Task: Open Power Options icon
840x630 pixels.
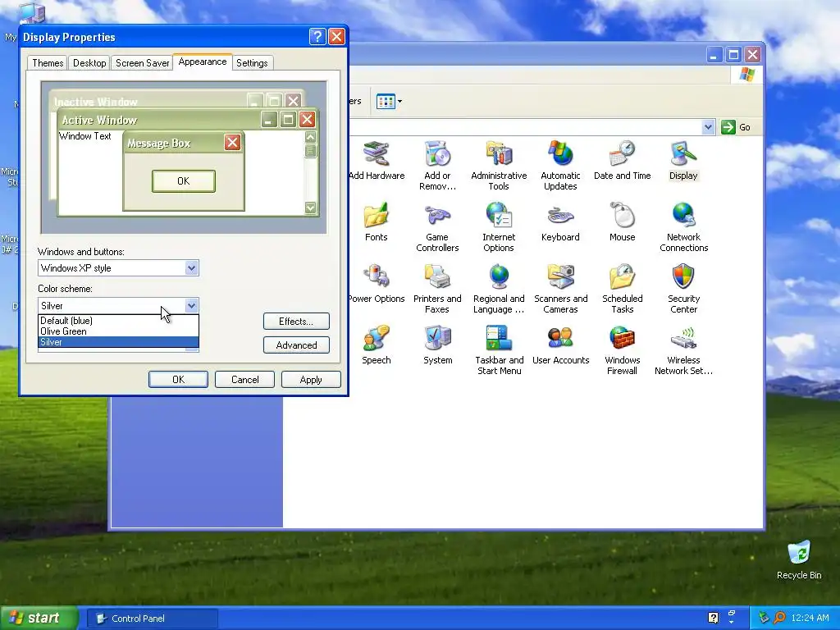Action: coord(376,284)
